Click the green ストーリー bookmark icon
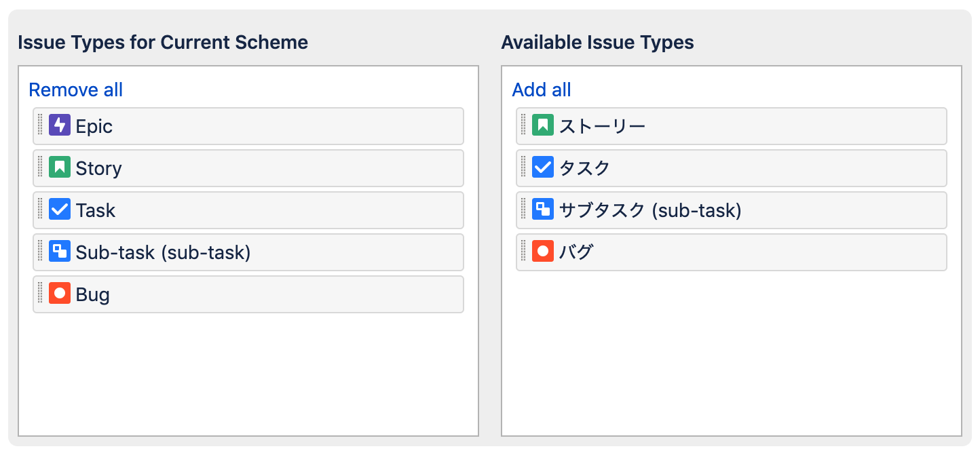The image size is (980, 453). [x=543, y=125]
